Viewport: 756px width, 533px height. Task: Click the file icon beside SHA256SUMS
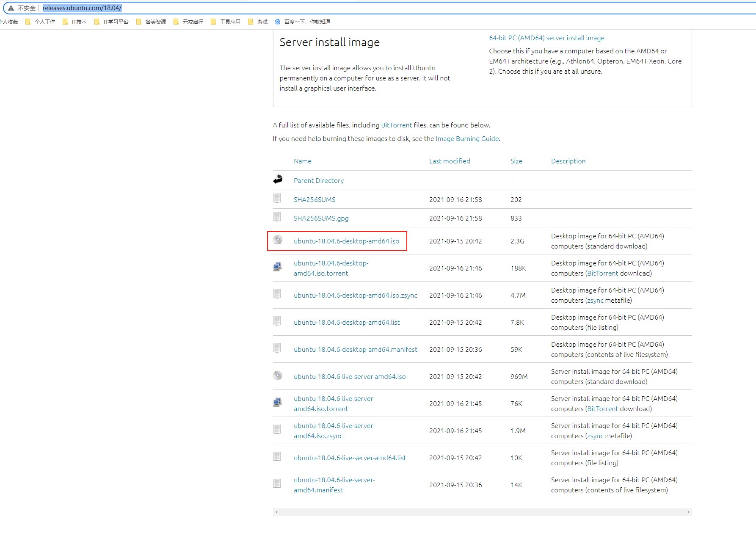tap(277, 198)
